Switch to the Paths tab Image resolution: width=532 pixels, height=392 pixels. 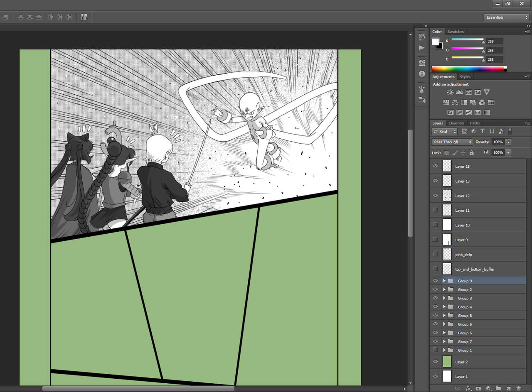[475, 123]
